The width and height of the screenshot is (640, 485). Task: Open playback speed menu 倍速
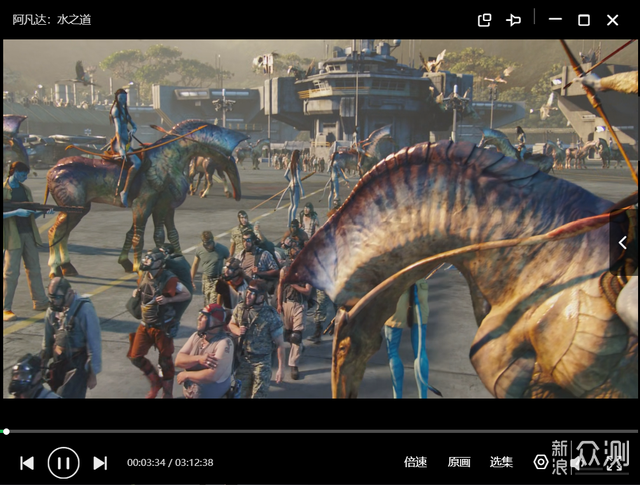coord(415,462)
